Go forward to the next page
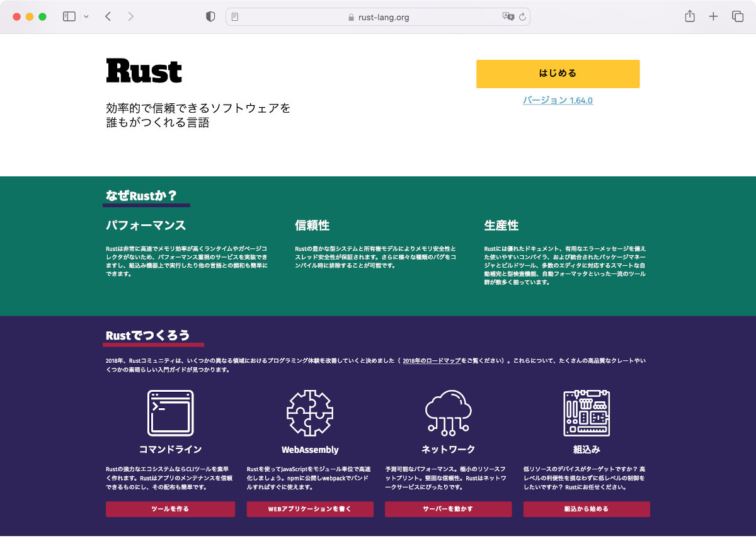Viewport: 756px width, 543px height. click(x=130, y=17)
